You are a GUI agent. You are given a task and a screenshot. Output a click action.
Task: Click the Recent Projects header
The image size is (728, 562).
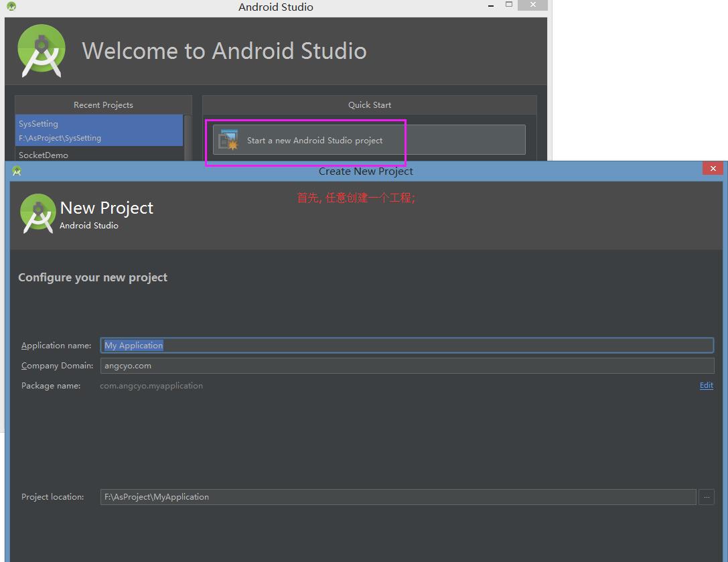point(103,105)
